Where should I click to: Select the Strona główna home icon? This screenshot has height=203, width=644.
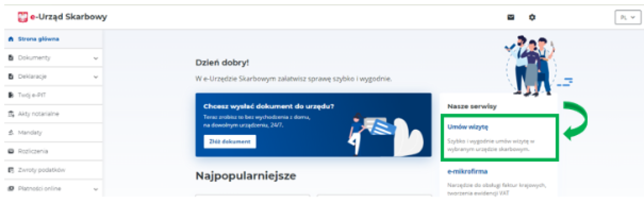[x=11, y=39]
